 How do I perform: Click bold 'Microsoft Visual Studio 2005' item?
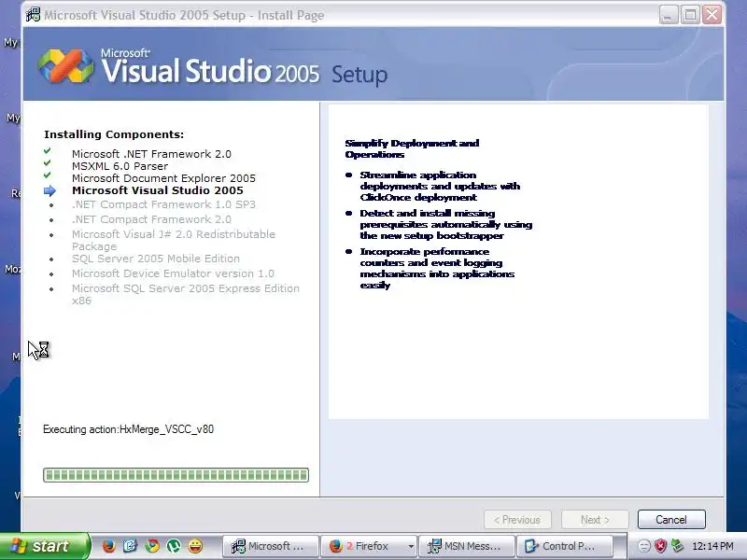click(x=158, y=190)
